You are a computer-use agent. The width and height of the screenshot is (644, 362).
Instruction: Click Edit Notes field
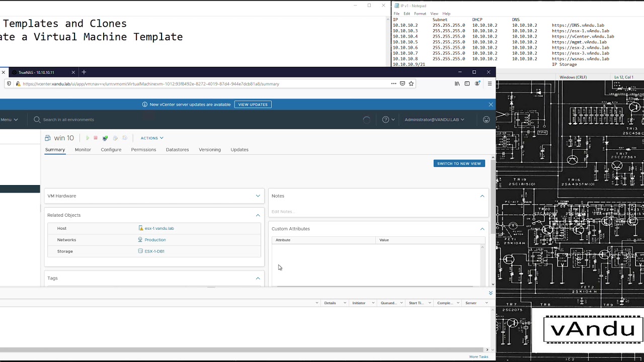click(x=283, y=212)
